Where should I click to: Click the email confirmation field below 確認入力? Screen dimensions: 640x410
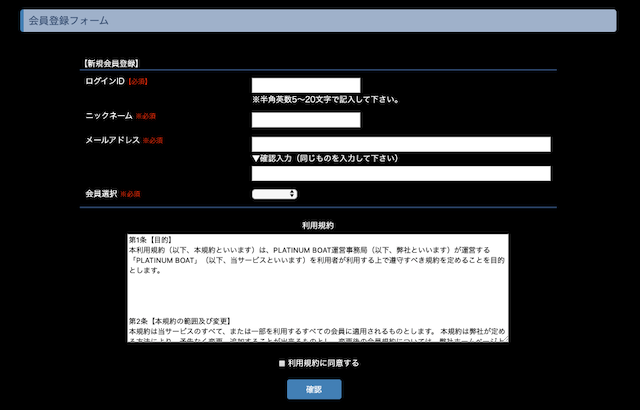401,173
